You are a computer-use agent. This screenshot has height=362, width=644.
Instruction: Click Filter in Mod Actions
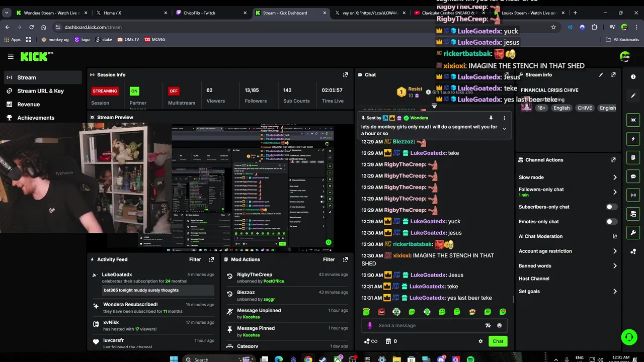[329, 259]
